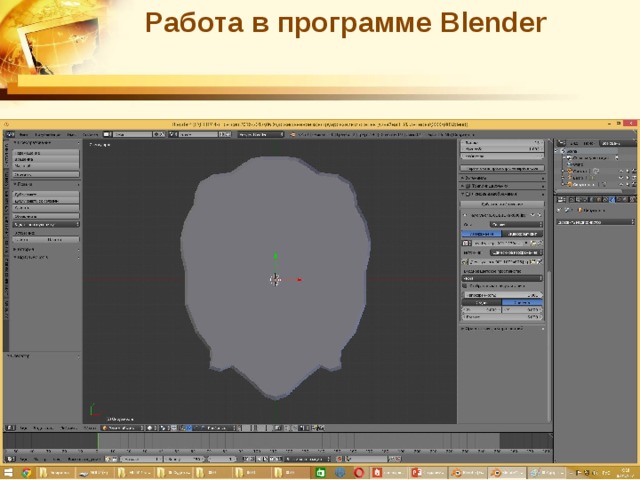Screen dimensions: 640x480
Task: Open the pivot point selector icon
Action: point(164,428)
